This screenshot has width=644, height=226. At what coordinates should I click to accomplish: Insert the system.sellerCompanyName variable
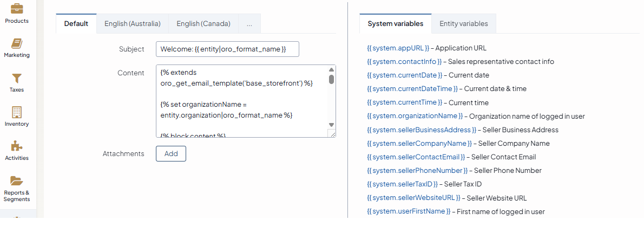418,144
